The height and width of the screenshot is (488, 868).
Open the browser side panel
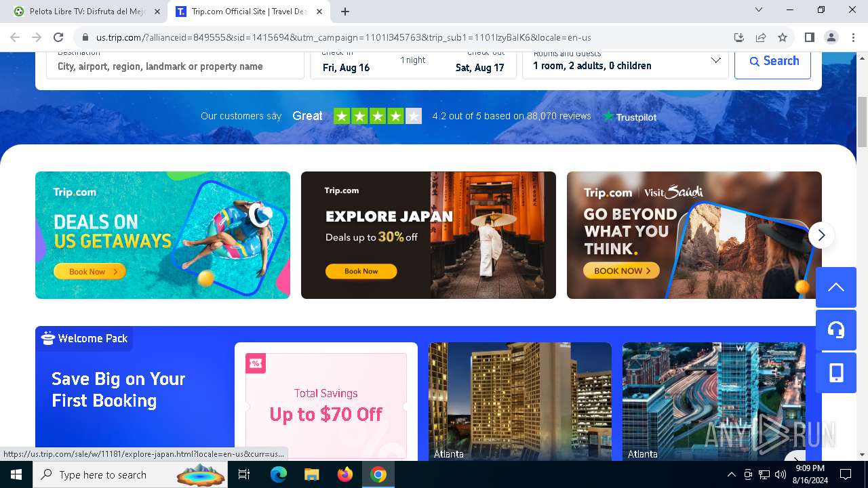[809, 37]
